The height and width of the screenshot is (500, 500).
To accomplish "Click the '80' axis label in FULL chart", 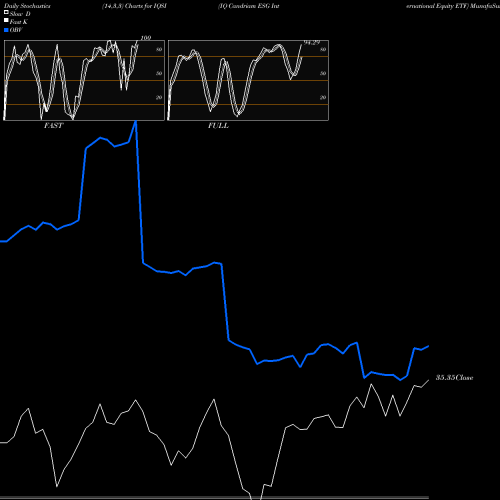I will (x=323, y=49).
